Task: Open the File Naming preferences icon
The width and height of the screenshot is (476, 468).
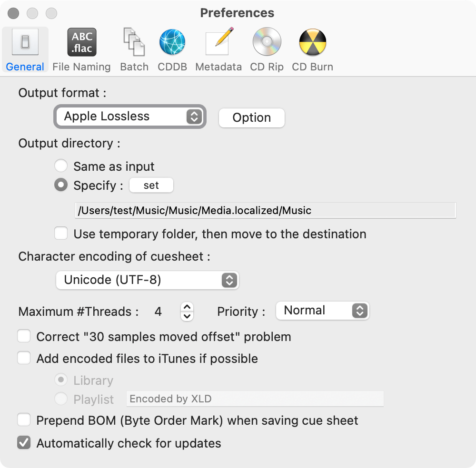Action: tap(81, 43)
